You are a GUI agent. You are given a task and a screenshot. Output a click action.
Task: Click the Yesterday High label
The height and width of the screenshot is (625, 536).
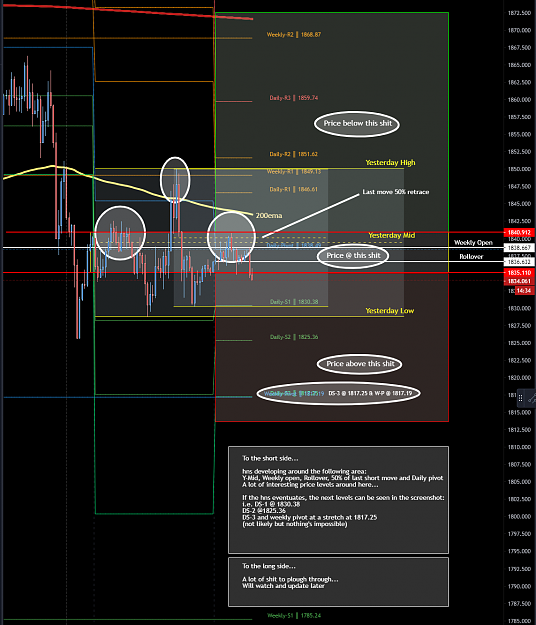(x=390, y=163)
